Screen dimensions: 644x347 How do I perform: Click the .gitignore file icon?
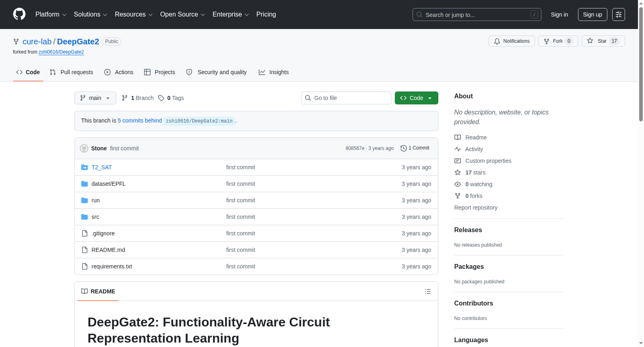tap(85, 233)
